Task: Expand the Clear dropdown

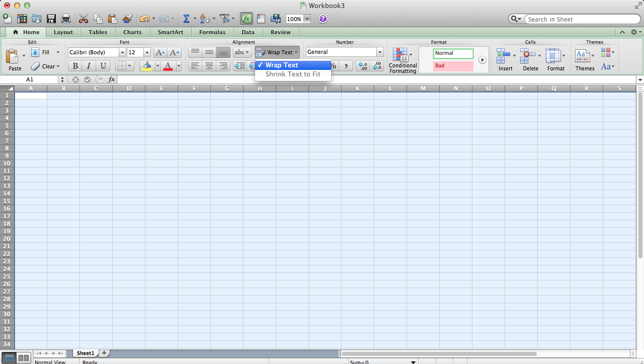Action: coord(58,66)
